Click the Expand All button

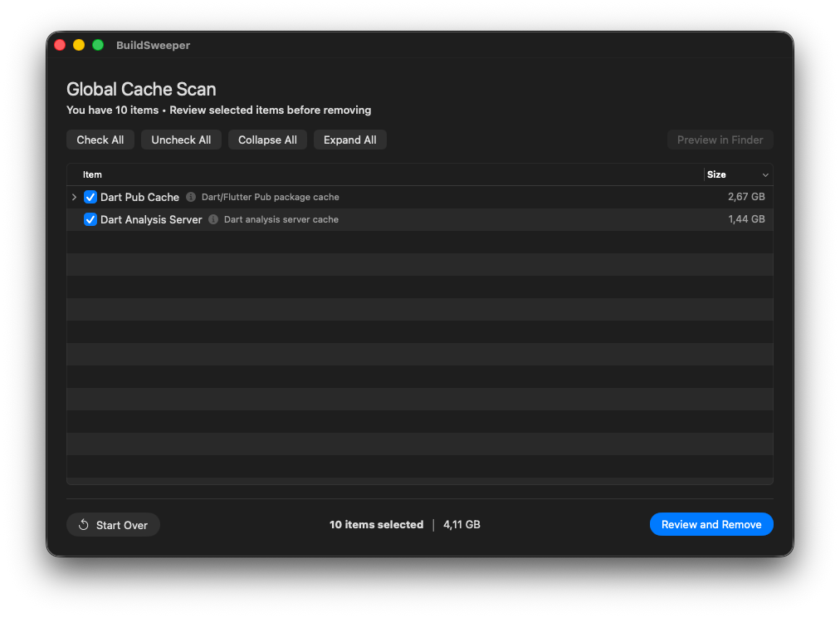pyautogui.click(x=349, y=140)
